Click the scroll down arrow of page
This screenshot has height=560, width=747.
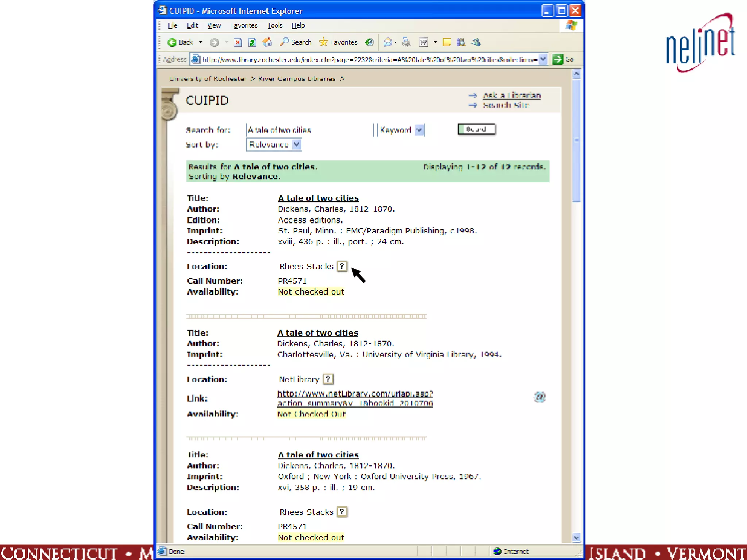pos(576,538)
